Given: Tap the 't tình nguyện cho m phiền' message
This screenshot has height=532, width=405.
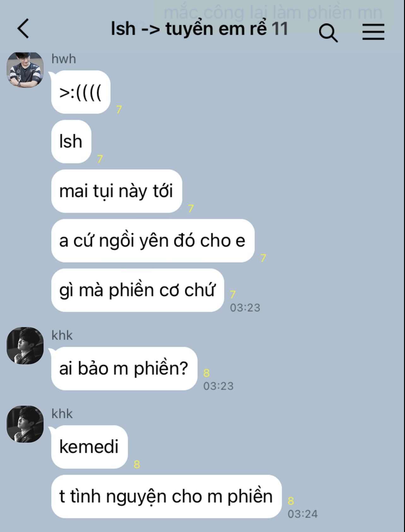Looking at the screenshot, I should (166, 496).
